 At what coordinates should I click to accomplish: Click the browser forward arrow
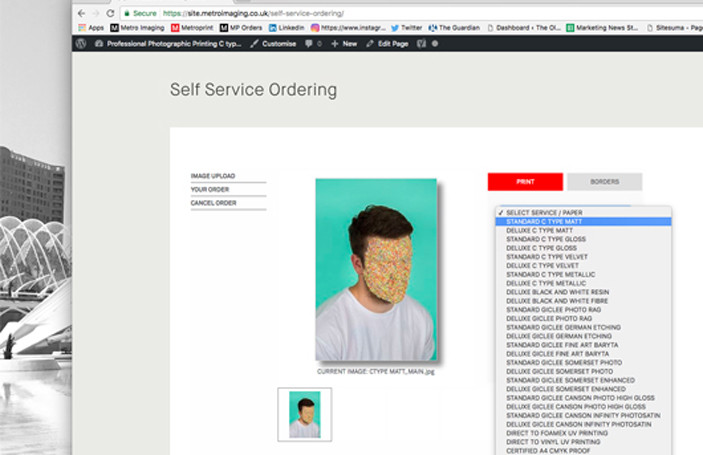pyautogui.click(x=95, y=13)
